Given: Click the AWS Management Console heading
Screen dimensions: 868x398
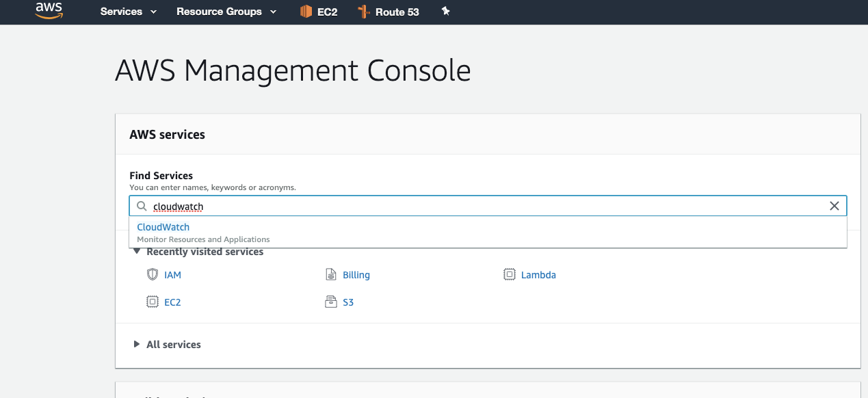Looking at the screenshot, I should [293, 71].
